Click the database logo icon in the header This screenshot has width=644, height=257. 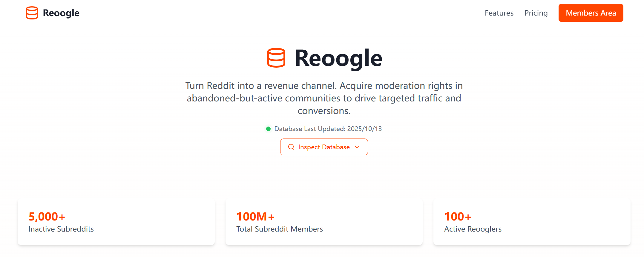point(32,13)
